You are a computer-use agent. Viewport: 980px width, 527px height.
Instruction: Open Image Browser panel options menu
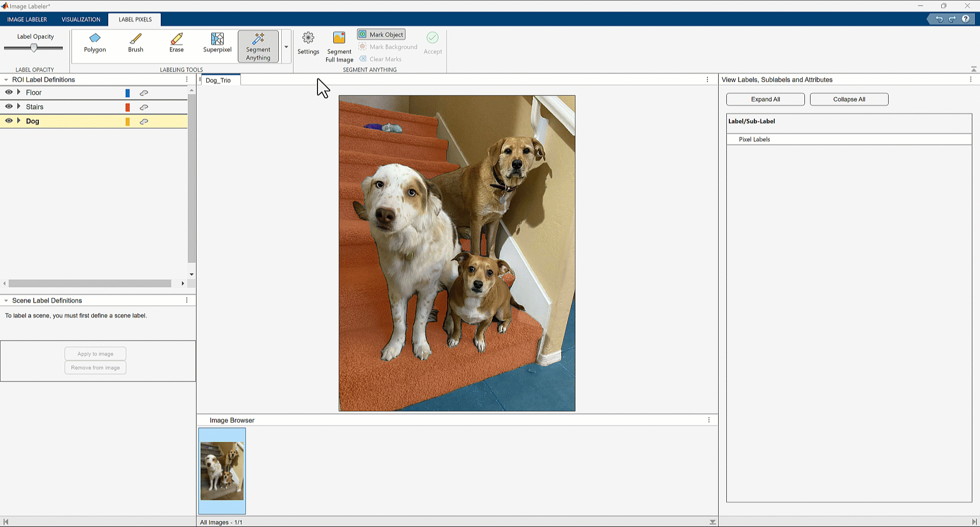(709, 420)
